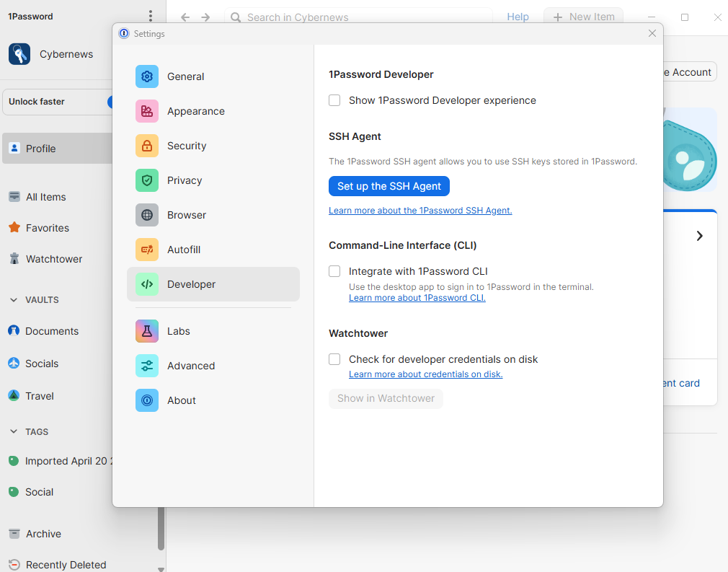
Task: Click the Unlock faster banner
Action: tap(58, 102)
